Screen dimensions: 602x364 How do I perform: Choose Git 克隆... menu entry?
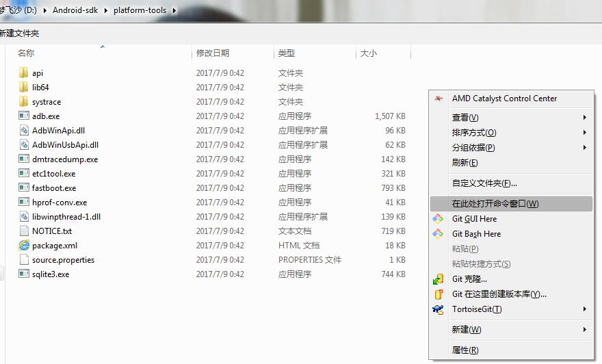click(511, 279)
